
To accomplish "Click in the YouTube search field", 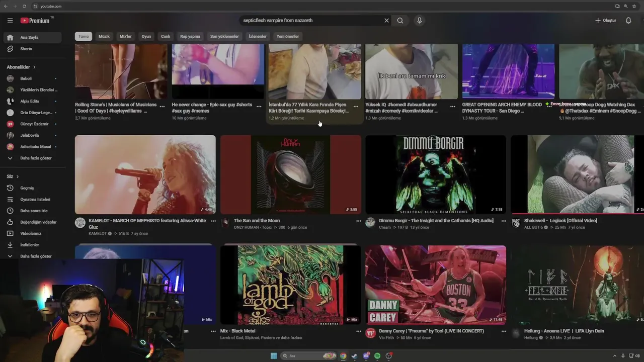I will pos(312,21).
